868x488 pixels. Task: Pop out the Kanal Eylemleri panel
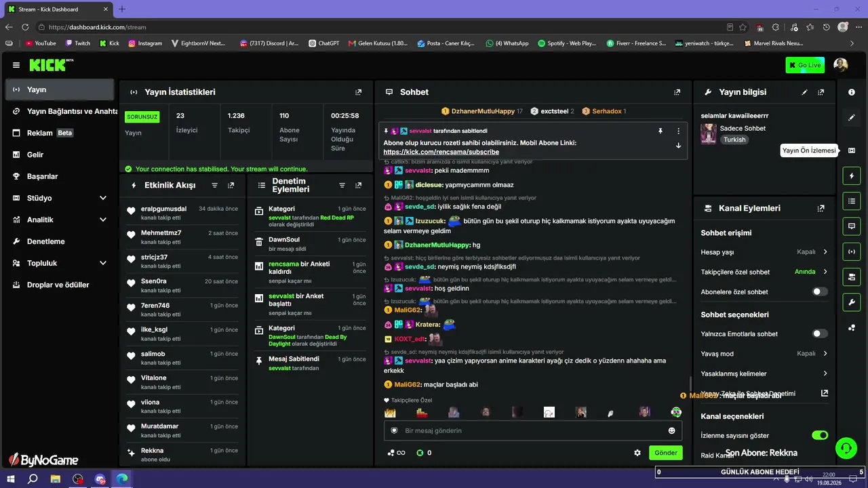tap(821, 209)
